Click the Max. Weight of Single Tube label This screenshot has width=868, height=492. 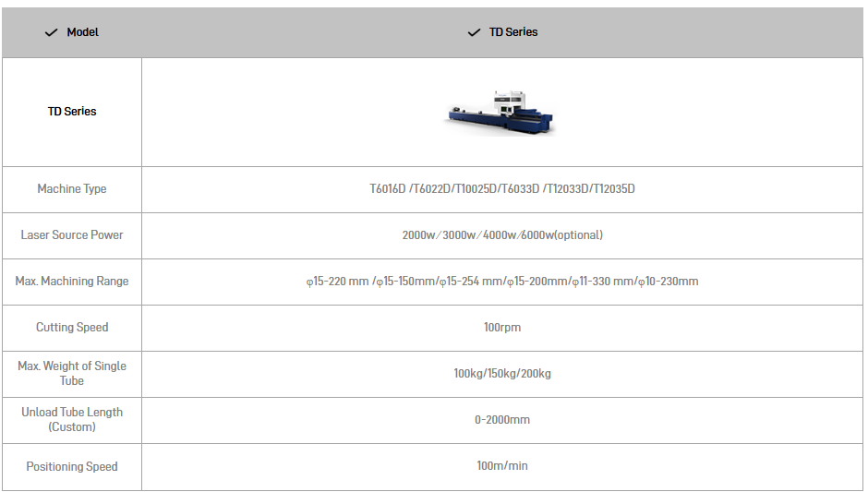point(72,373)
